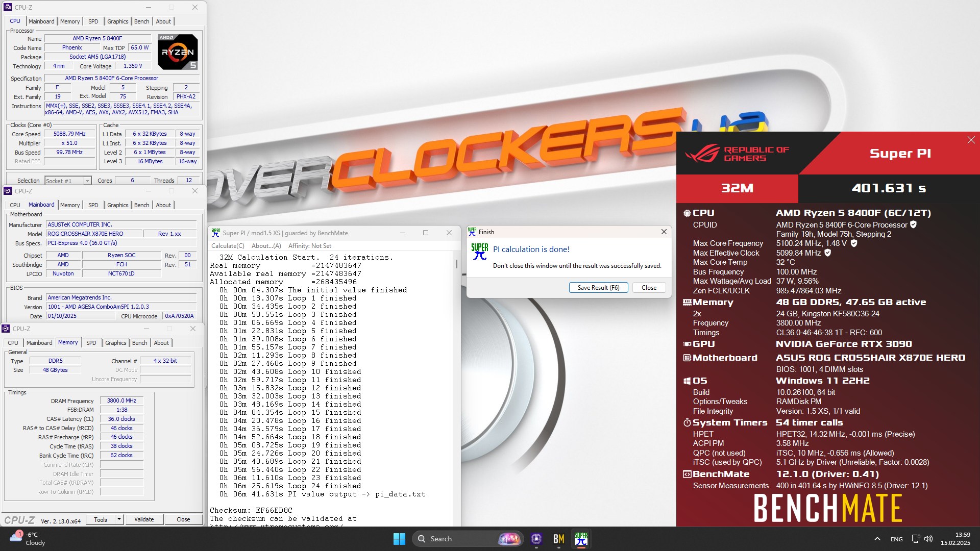Image resolution: width=980 pixels, height=551 pixels.
Task: Click the ENG language indicator
Action: point(896,539)
